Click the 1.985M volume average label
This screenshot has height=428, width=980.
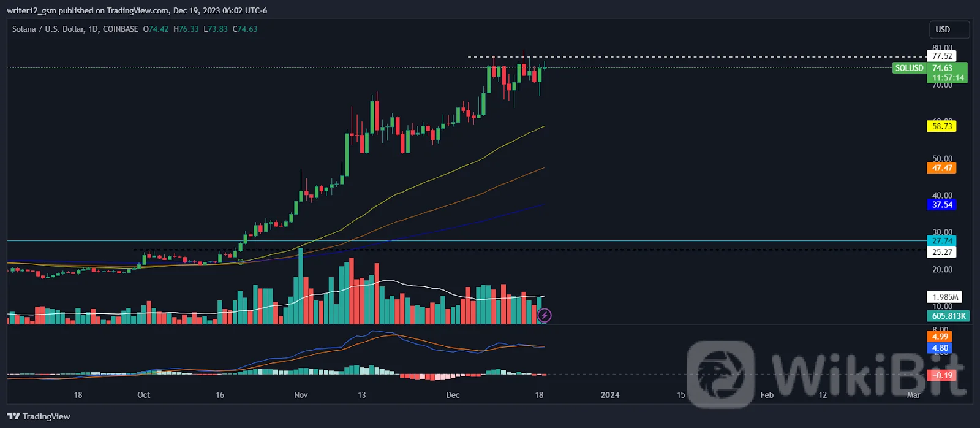coord(944,297)
